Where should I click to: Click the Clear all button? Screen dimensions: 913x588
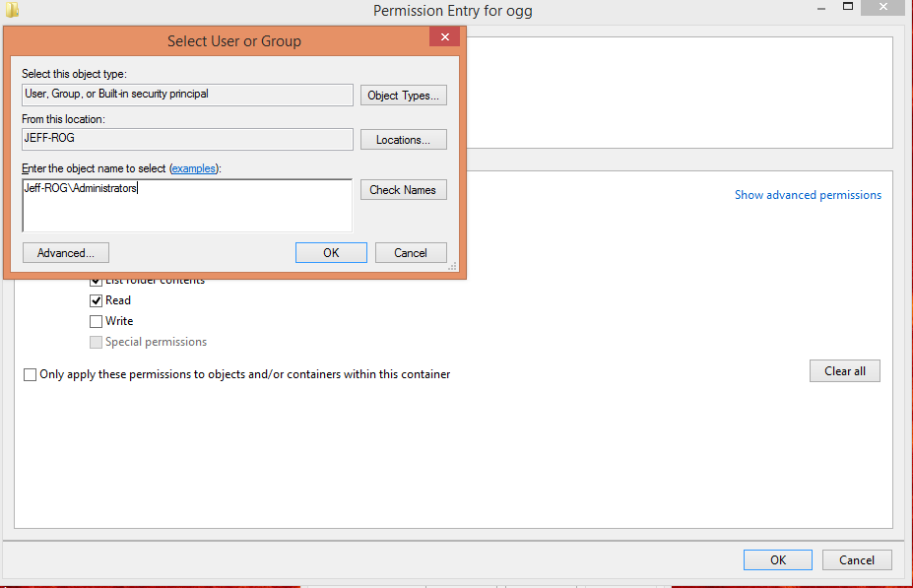844,371
